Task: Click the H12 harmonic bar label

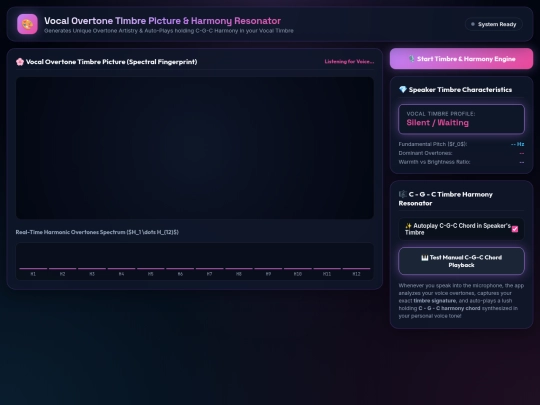Action: tap(356, 274)
